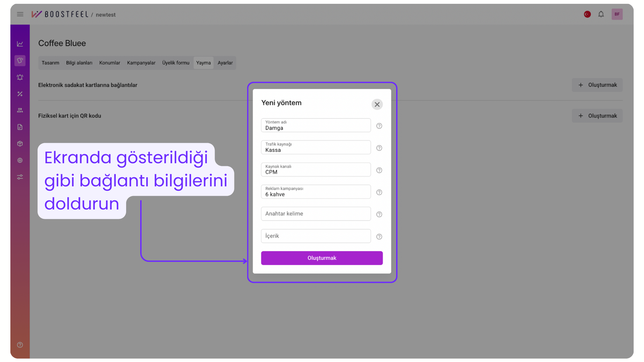Open the Ayarlar tab

[x=225, y=63]
